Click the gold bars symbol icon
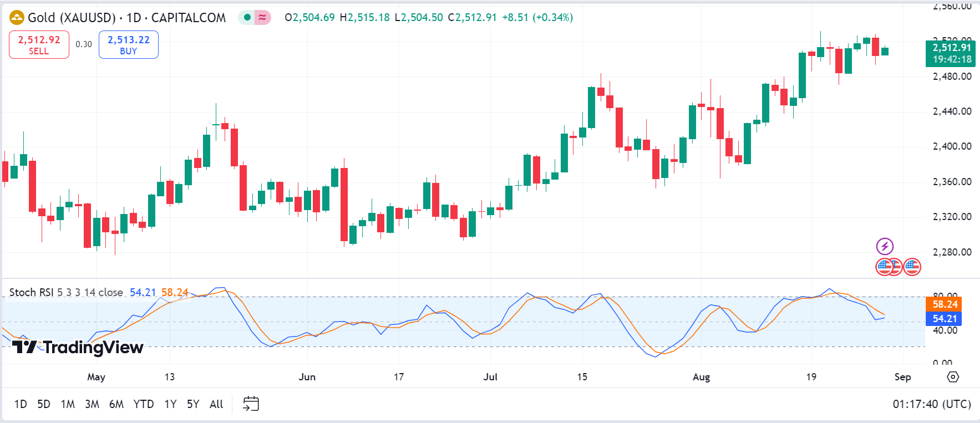The height and width of the screenshot is (423, 980). pyautogui.click(x=17, y=18)
